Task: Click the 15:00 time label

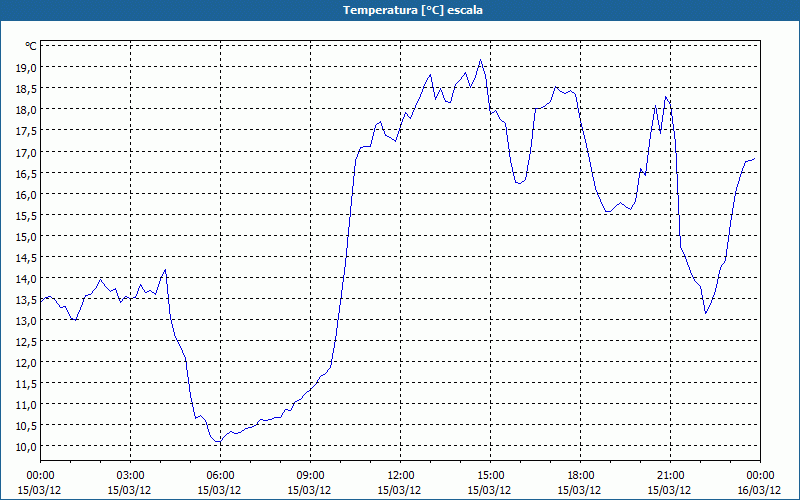Action: (490, 476)
